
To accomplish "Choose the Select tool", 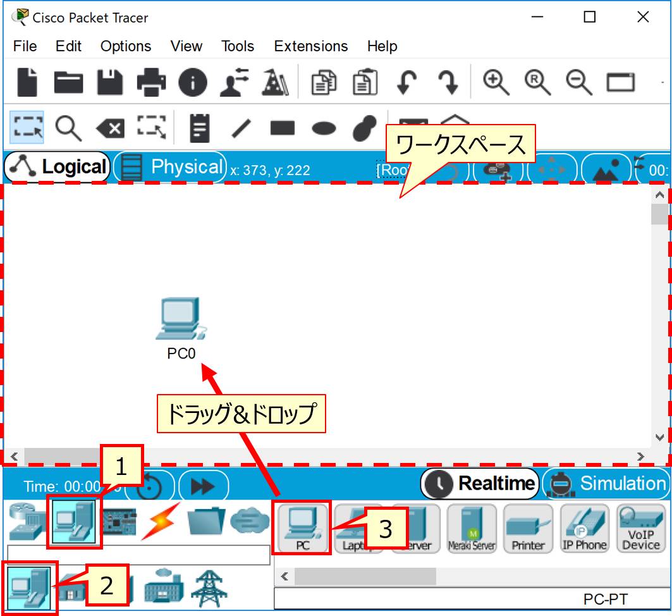I will 27,128.
